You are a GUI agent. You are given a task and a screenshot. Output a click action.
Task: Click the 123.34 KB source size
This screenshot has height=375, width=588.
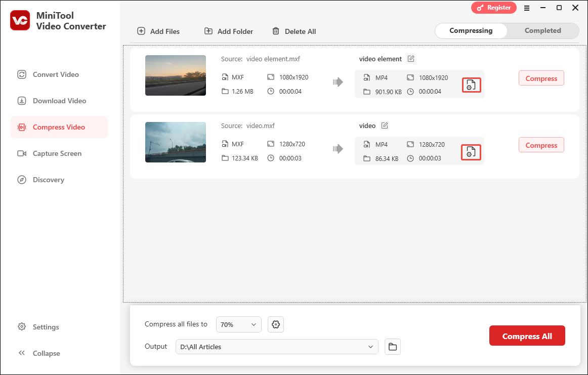pyautogui.click(x=244, y=158)
